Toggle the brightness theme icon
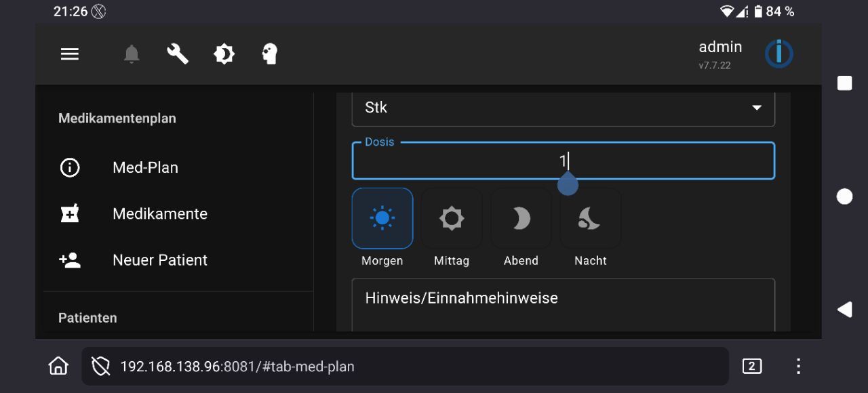The width and height of the screenshot is (868, 393). (224, 54)
